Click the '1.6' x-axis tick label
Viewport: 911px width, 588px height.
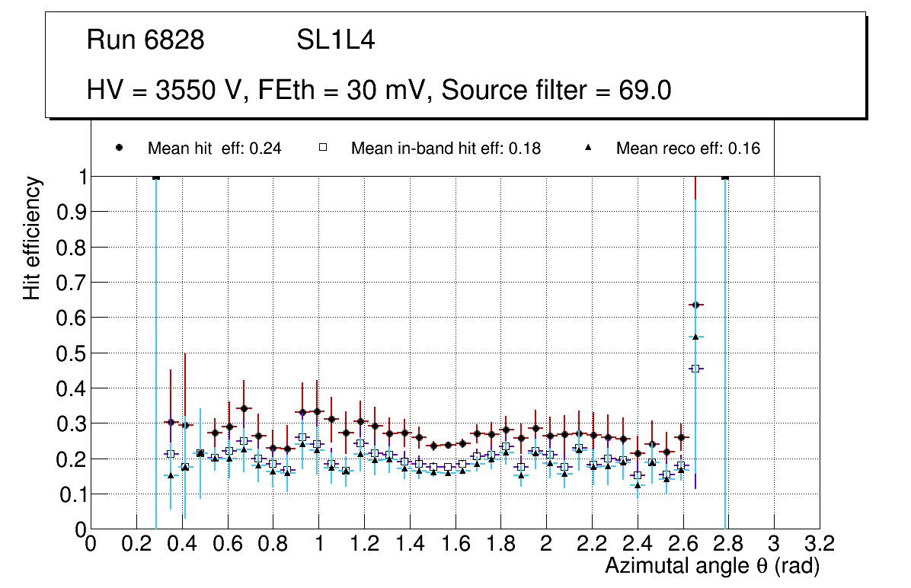tap(455, 544)
